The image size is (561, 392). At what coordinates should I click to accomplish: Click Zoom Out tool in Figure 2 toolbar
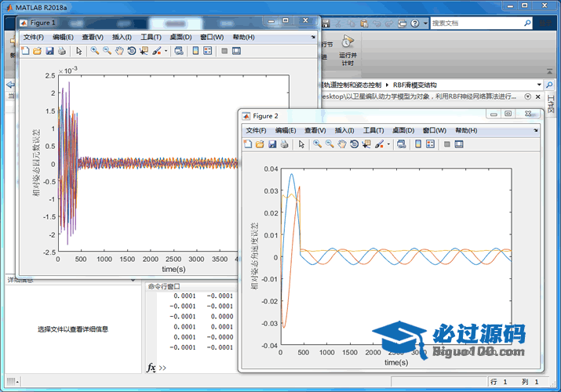point(330,144)
